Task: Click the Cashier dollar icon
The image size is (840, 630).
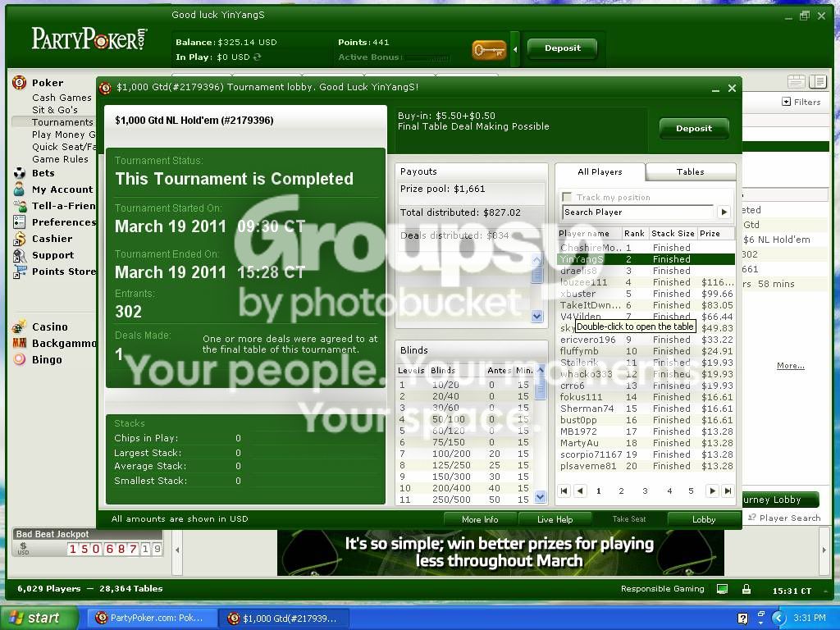Action: pyautogui.click(x=20, y=239)
